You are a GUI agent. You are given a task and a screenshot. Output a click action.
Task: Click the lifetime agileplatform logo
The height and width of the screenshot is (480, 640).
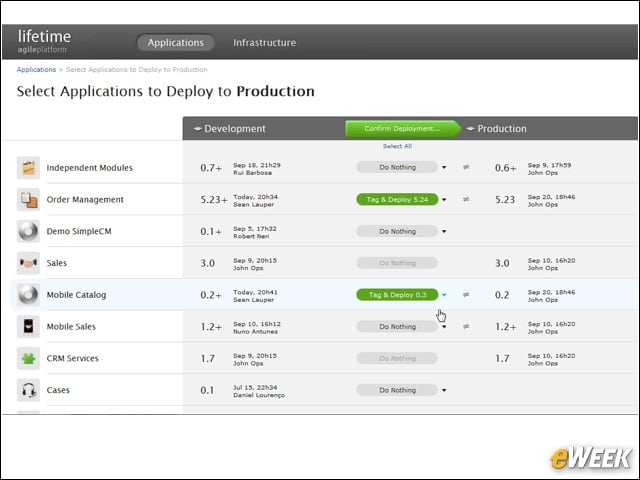44,42
